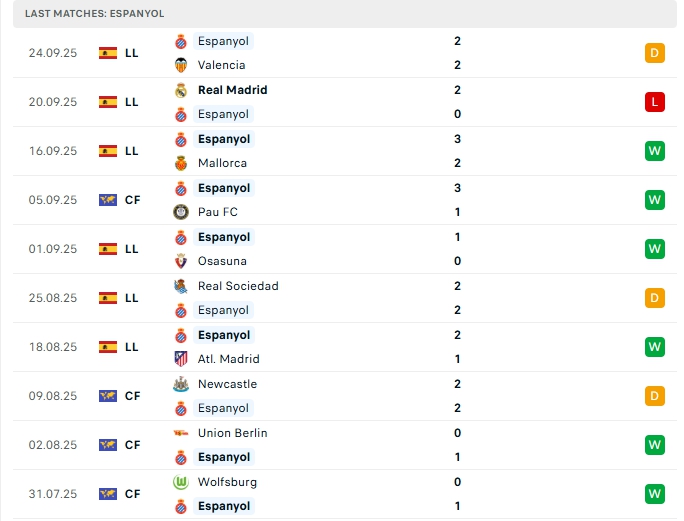Image resolution: width=684 pixels, height=521 pixels.
Task: Click the 18.08.25 match date
Action: coord(50,347)
